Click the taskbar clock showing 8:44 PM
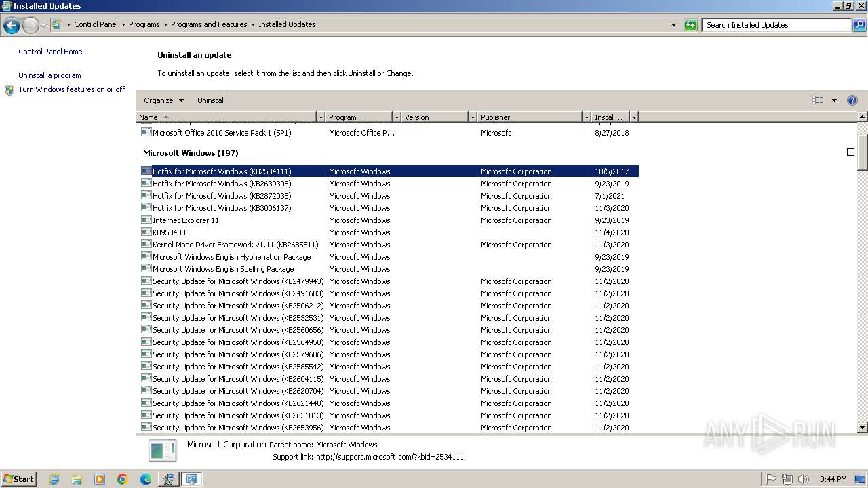 click(833, 479)
